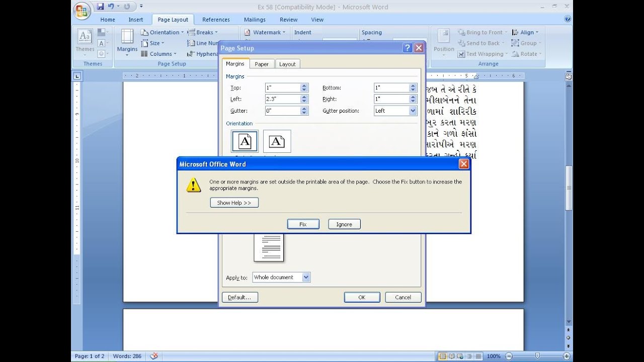Click Page Setup dialog help button
Viewport: 644px width, 362px height.
(x=407, y=48)
